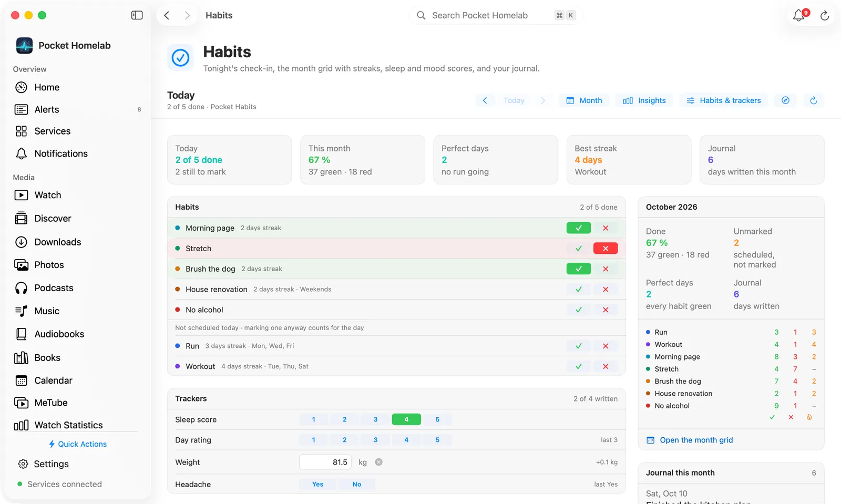Set Day rating to 3

pos(375,440)
